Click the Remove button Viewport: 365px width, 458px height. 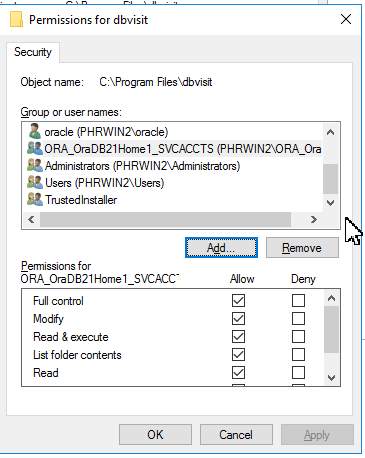pos(302,248)
